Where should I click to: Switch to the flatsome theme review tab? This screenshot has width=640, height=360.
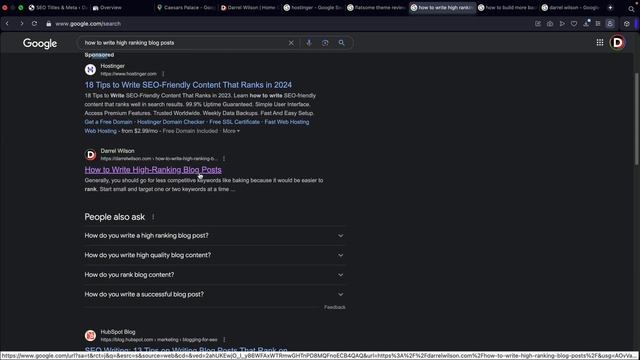tap(376, 7)
